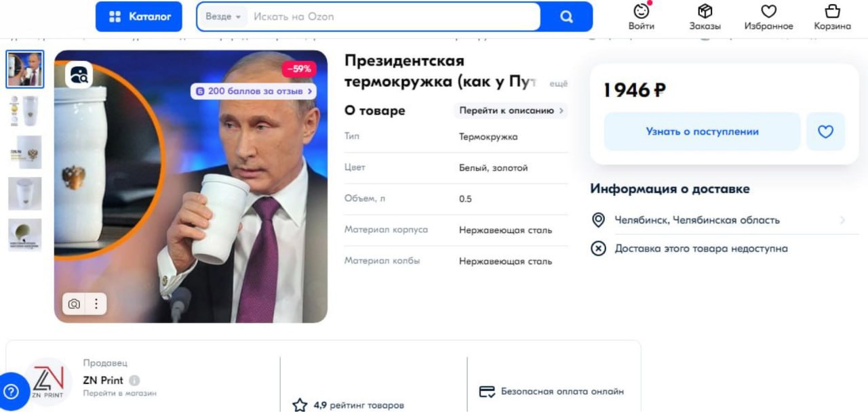Click the camera icon under product photo
Screen dimensions: 868x418
pyautogui.click(x=74, y=304)
